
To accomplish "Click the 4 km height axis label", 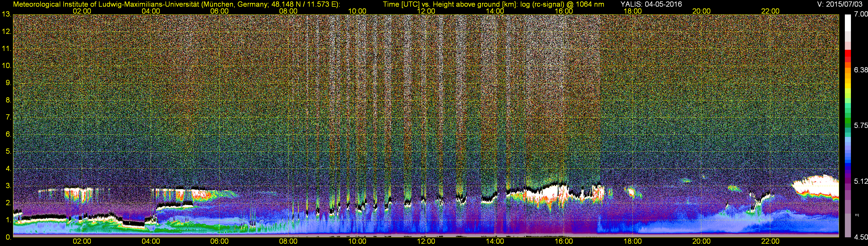I will tap(8, 168).
